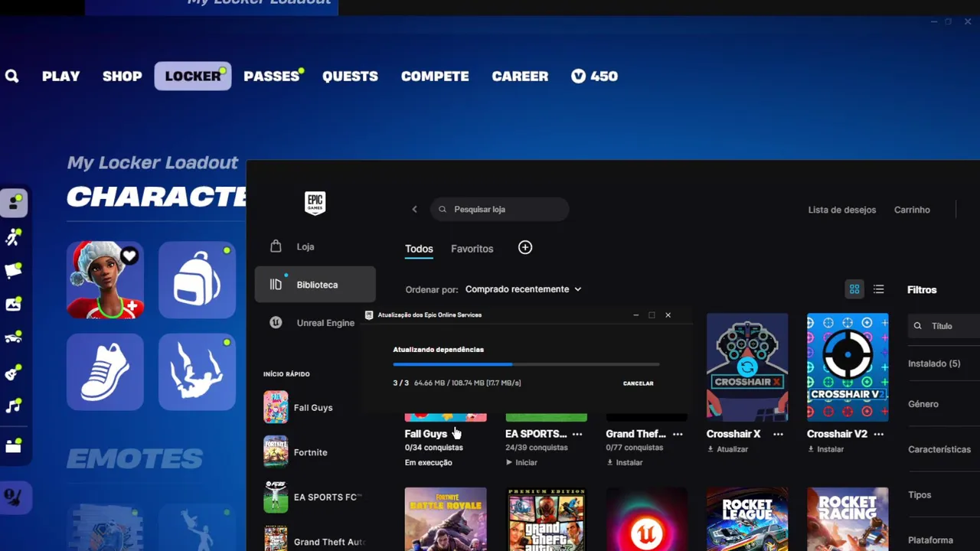Click Instalar under Crosshair V2
This screenshot has height=551, width=980.
tap(825, 449)
